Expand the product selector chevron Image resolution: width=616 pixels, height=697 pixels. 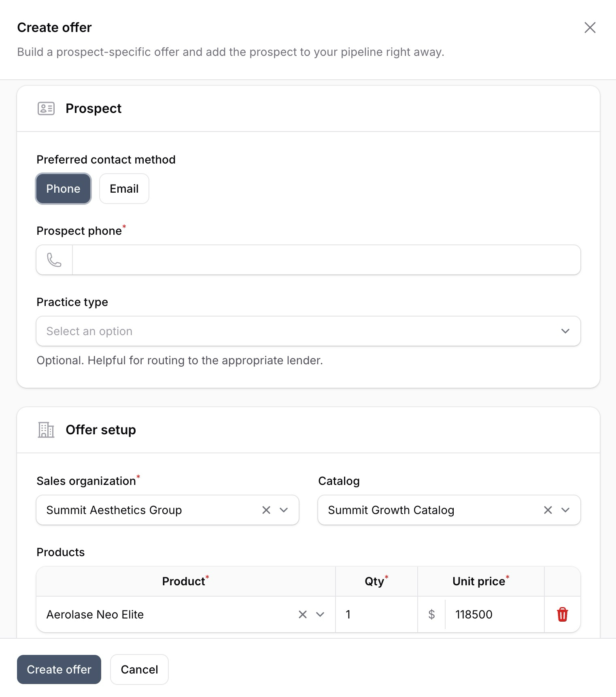tap(320, 614)
